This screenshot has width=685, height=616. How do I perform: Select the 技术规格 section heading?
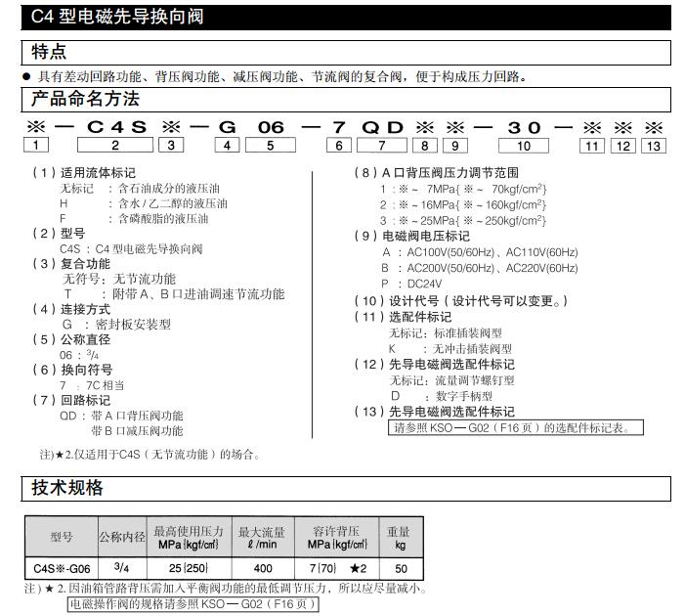coord(67,487)
